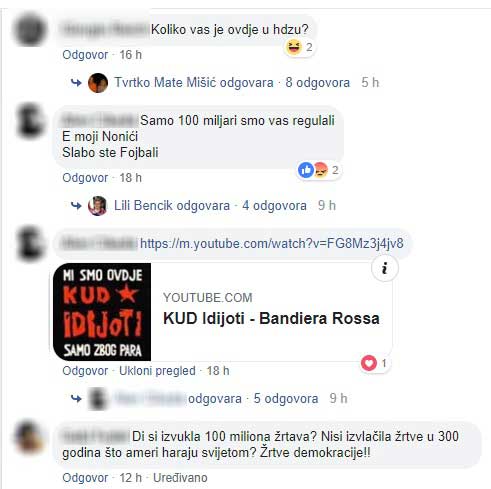Image resolution: width=491 pixels, height=489 pixels.
Task: Click Ukloni pregled to remove preview
Action: (157, 371)
